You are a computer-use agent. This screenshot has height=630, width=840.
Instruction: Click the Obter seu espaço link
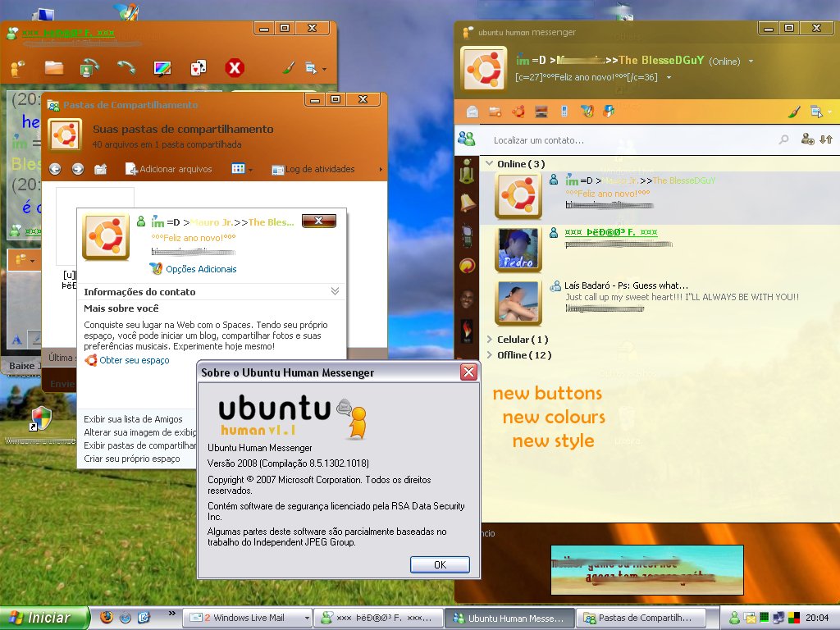click(134, 360)
